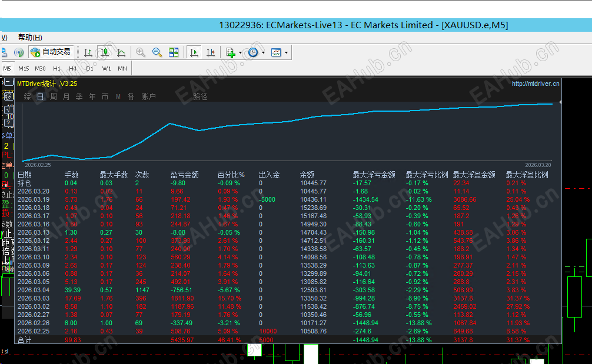The image size is (592, 364).
Task: Switch chart to line chart mode
Action: point(121,52)
